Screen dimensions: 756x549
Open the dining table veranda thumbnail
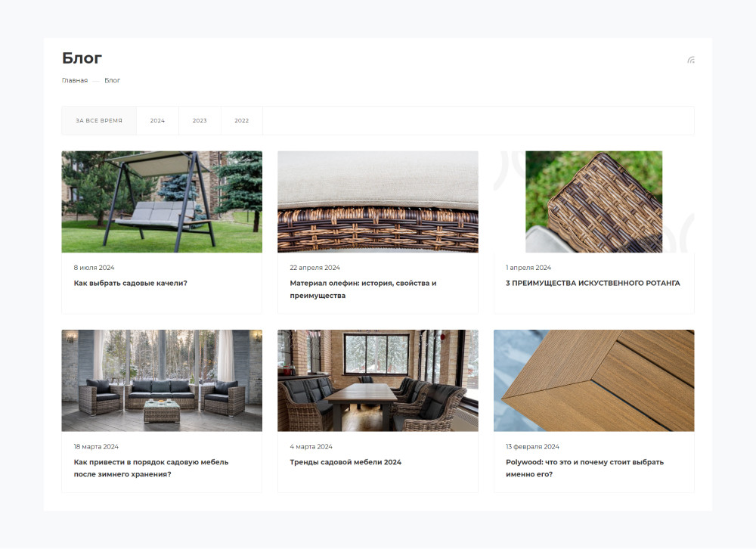click(378, 380)
